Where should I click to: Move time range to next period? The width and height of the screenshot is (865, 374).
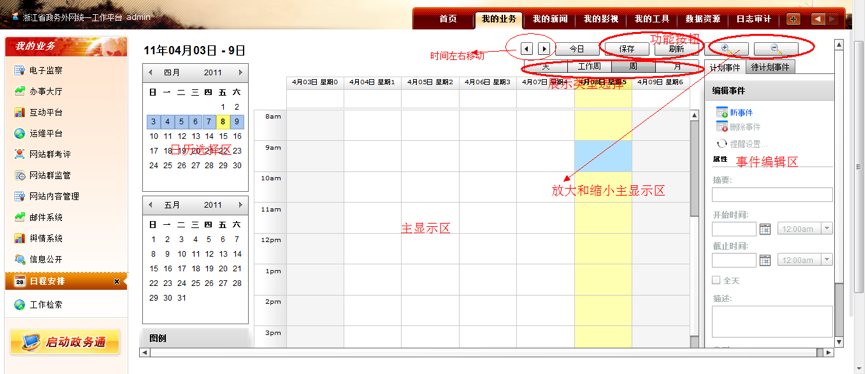544,49
